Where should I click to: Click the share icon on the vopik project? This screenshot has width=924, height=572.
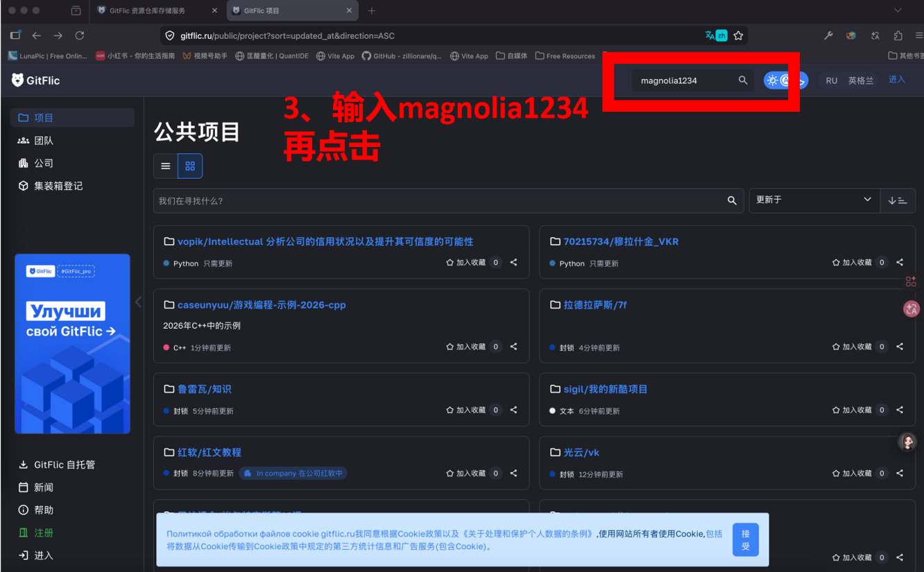point(513,262)
